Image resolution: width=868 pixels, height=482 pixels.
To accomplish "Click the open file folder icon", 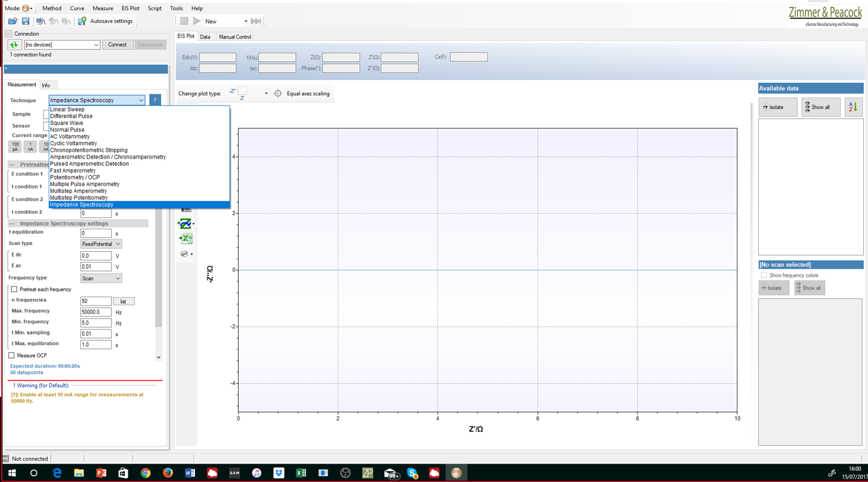I will 13,21.
